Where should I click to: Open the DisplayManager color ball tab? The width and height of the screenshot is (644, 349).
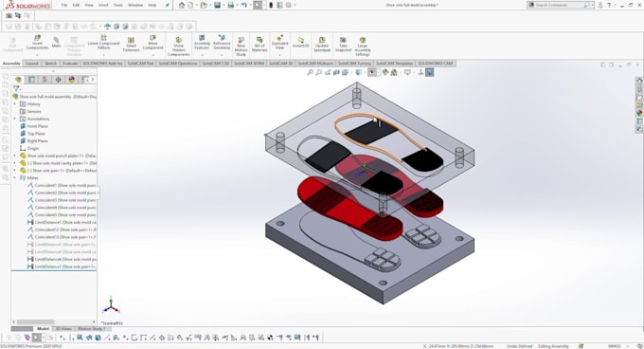[71, 80]
